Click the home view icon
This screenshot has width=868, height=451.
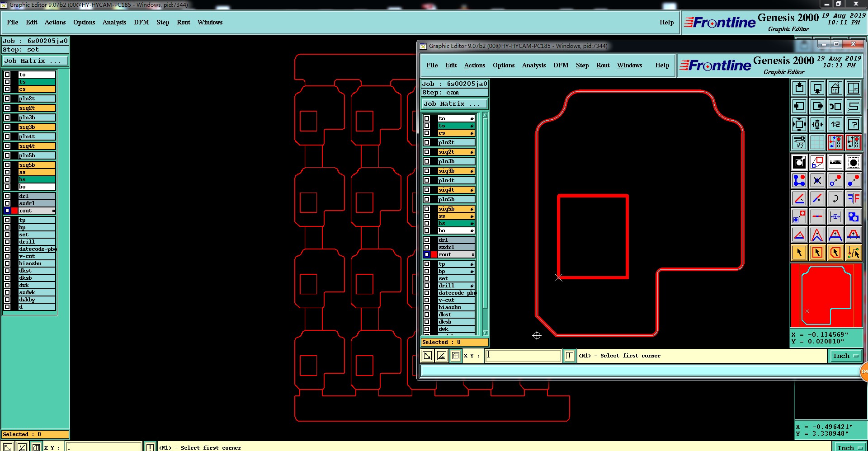pos(835,88)
